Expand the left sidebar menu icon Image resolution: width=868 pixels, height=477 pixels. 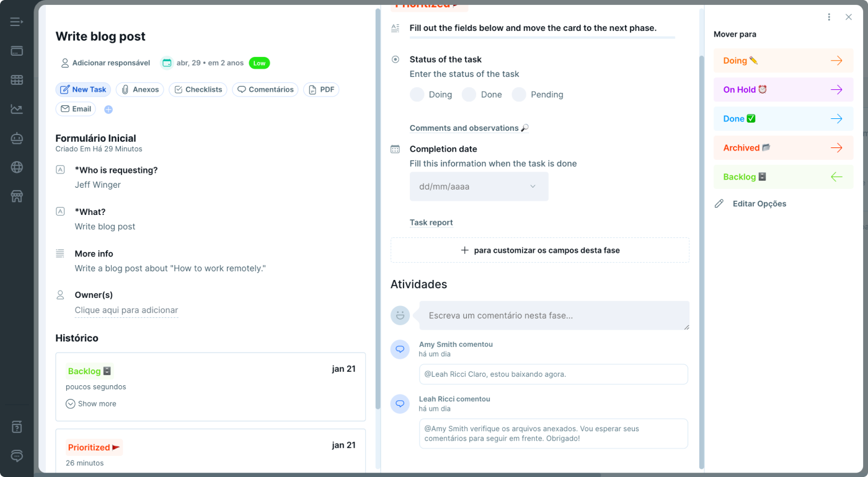pos(17,22)
